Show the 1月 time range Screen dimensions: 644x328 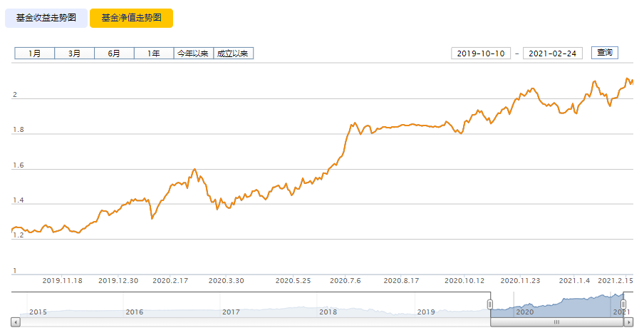tap(34, 53)
